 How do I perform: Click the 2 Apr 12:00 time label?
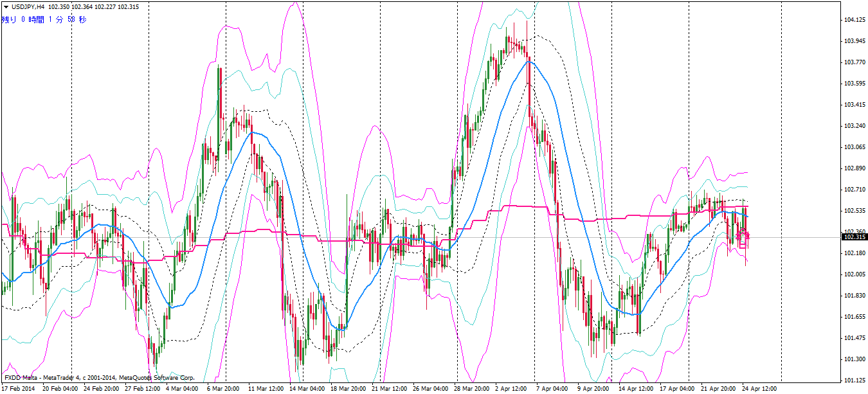coord(512,389)
